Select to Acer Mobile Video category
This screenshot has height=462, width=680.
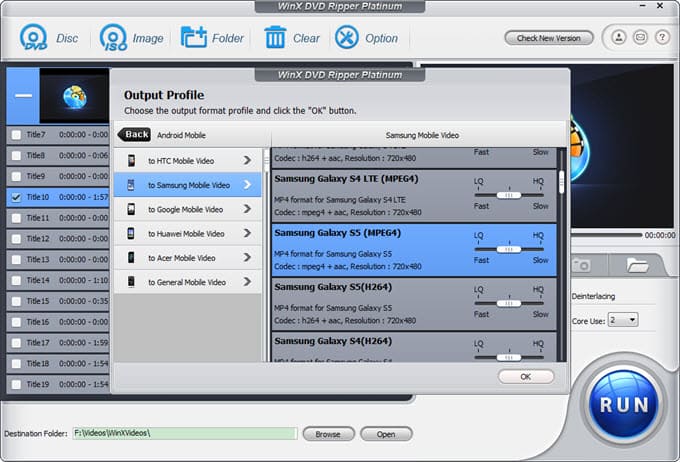pyautogui.click(x=187, y=258)
